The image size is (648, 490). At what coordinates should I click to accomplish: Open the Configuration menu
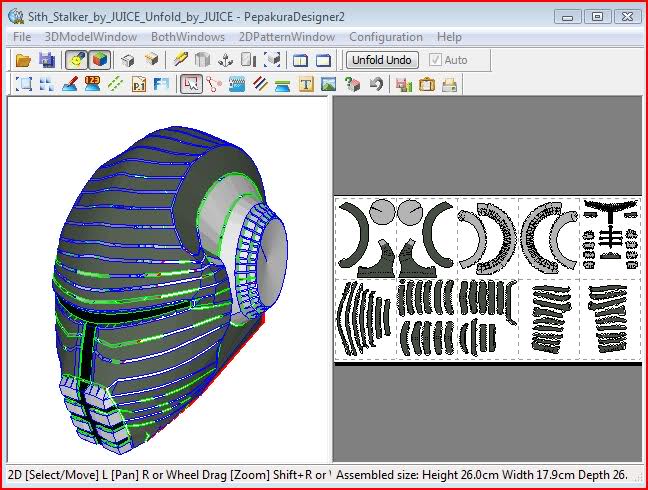[386, 37]
